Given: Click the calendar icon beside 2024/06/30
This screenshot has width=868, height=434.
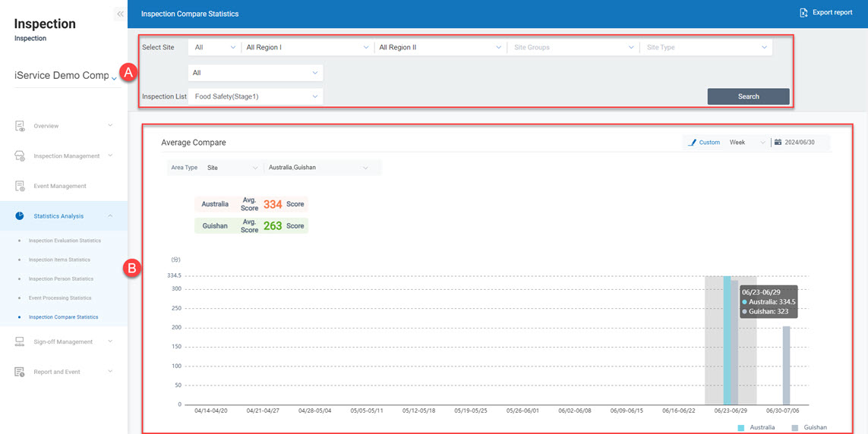Looking at the screenshot, I should coord(778,142).
